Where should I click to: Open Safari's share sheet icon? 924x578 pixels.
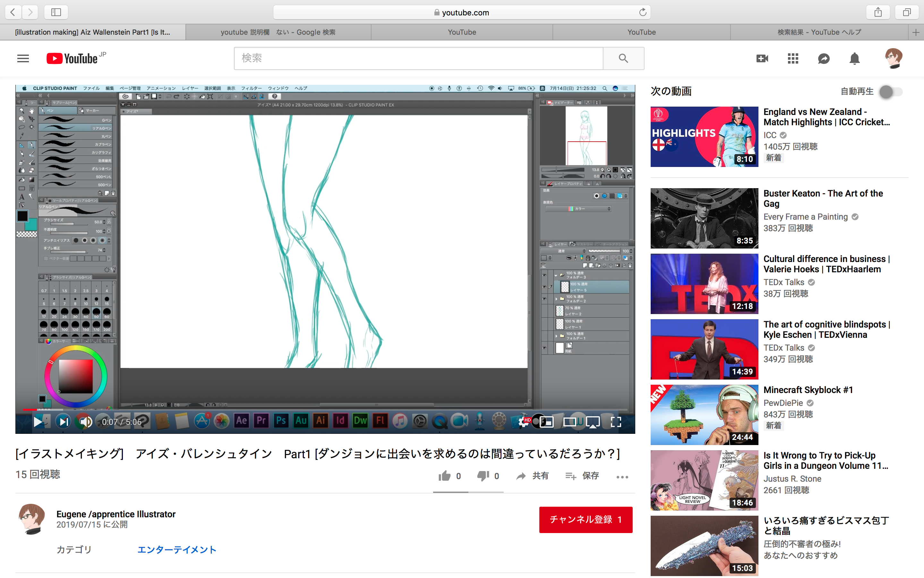(878, 12)
